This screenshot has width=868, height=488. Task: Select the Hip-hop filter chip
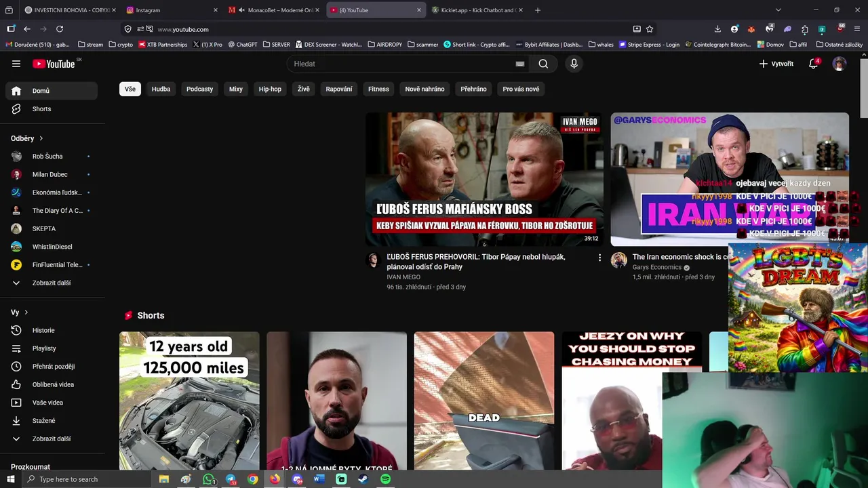pos(270,89)
